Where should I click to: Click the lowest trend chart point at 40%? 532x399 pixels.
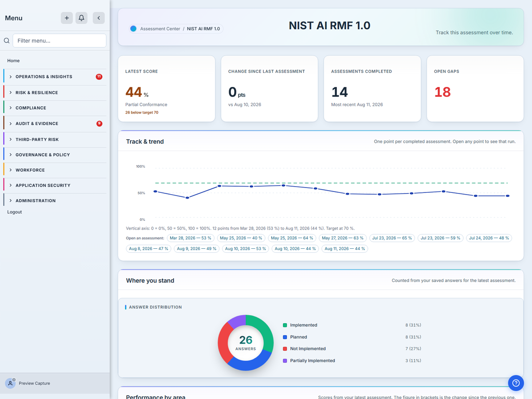coord(187,198)
